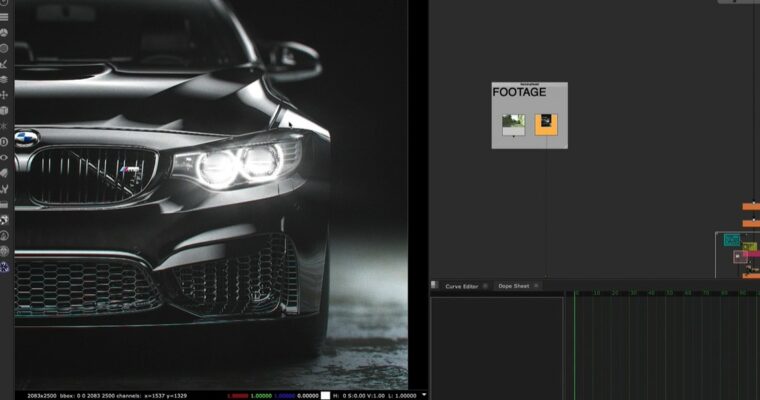Open the Keyer nodes menu in toolbar
Viewport: 760px width, 400px height.
[4, 64]
